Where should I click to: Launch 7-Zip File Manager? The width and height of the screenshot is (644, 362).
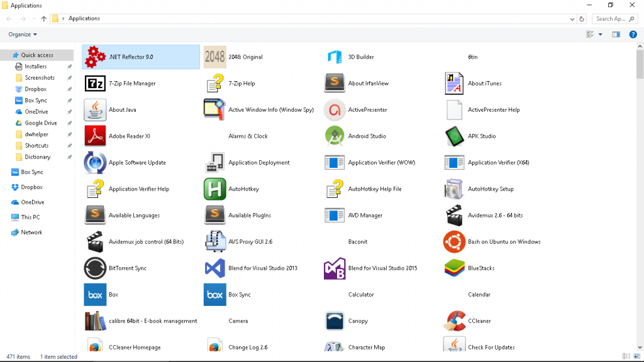point(119,83)
